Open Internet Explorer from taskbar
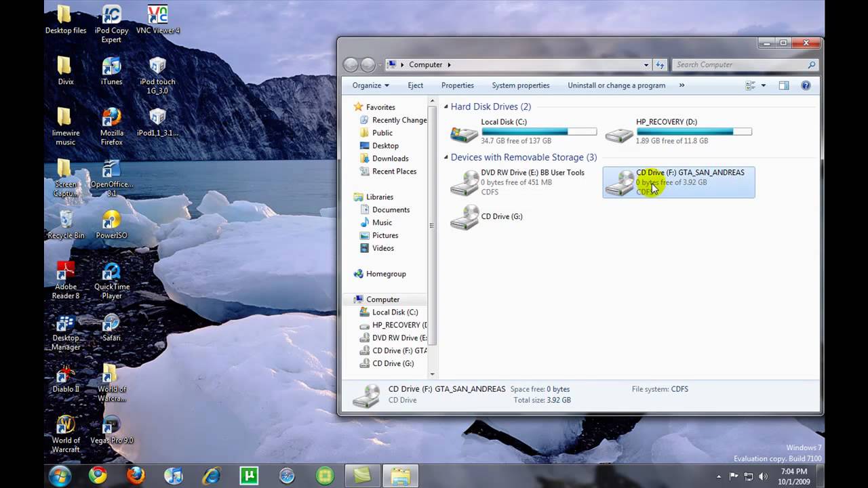Viewport: 868px width, 488px height. [212, 476]
